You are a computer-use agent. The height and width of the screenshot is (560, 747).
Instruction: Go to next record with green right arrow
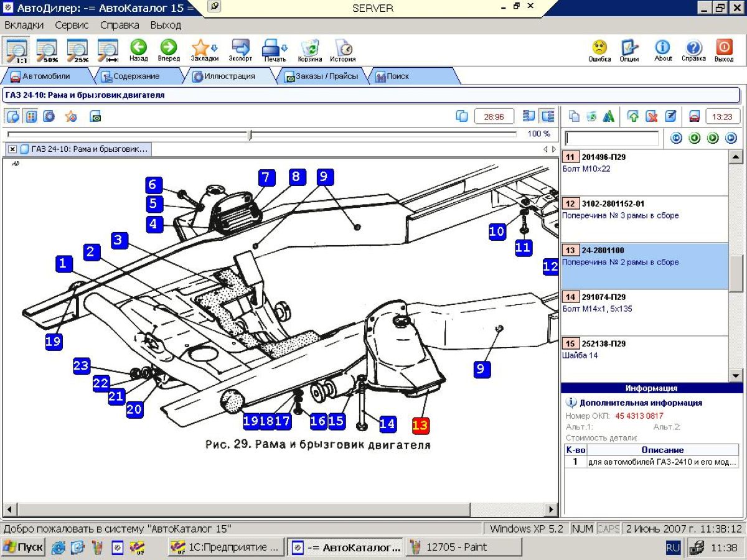pos(713,138)
